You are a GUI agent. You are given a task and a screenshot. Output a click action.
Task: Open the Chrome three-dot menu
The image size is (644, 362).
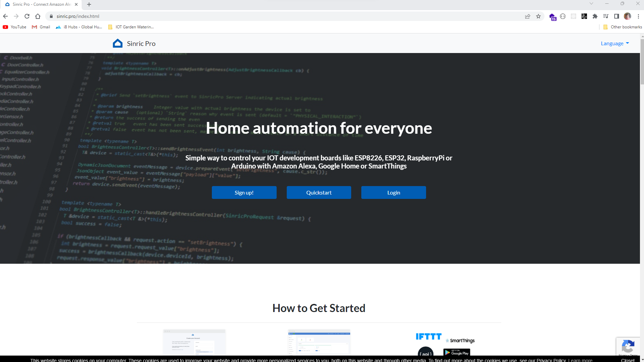(638, 16)
